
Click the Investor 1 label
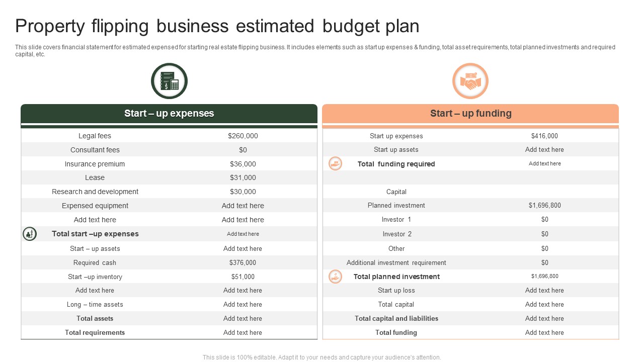tap(396, 219)
